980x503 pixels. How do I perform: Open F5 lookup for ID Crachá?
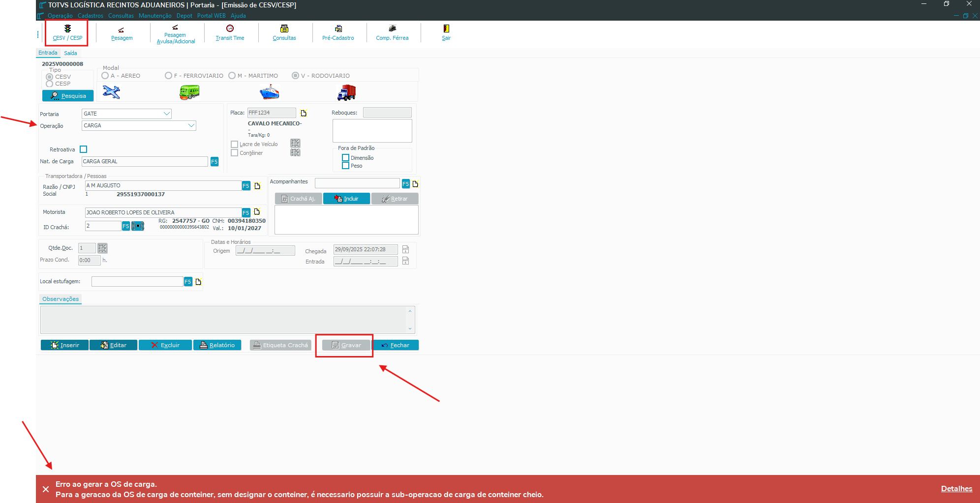click(x=126, y=226)
